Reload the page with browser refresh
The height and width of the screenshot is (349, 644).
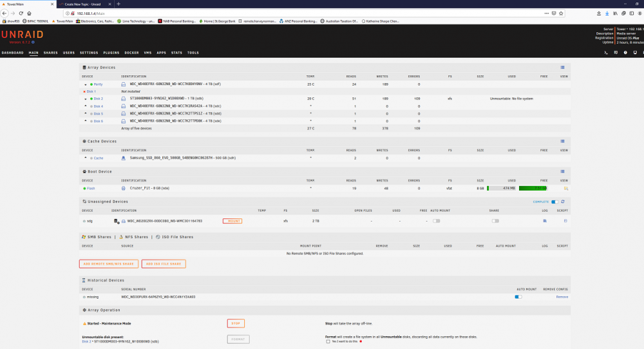pyautogui.click(x=21, y=13)
